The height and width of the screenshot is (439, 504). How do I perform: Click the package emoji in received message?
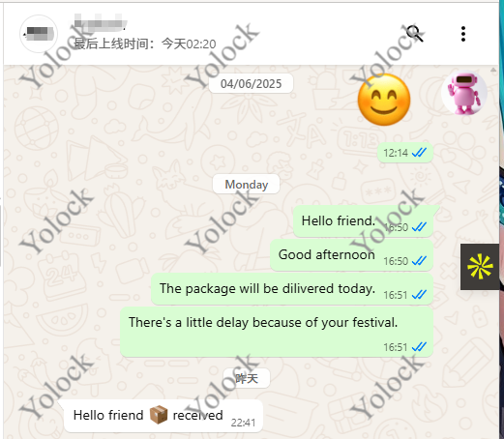click(159, 415)
